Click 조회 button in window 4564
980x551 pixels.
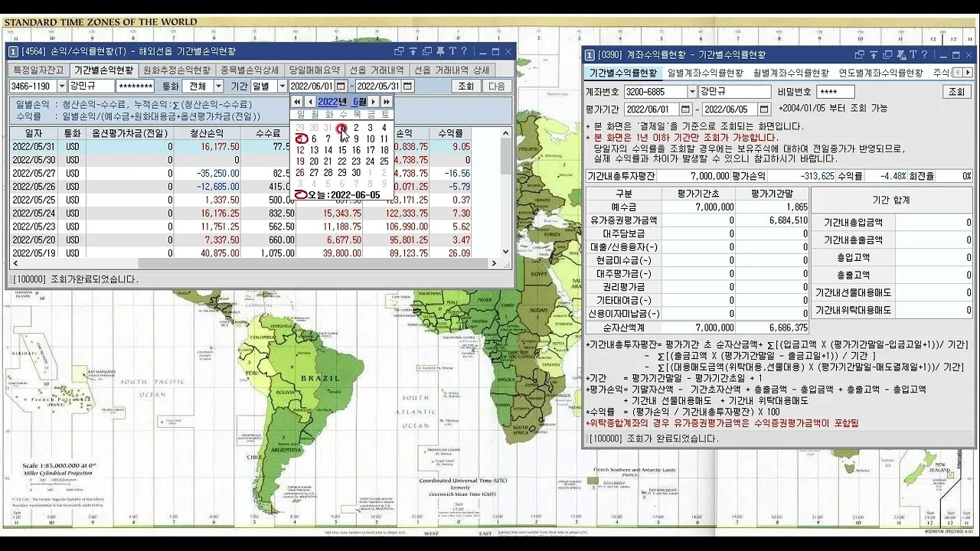click(465, 86)
